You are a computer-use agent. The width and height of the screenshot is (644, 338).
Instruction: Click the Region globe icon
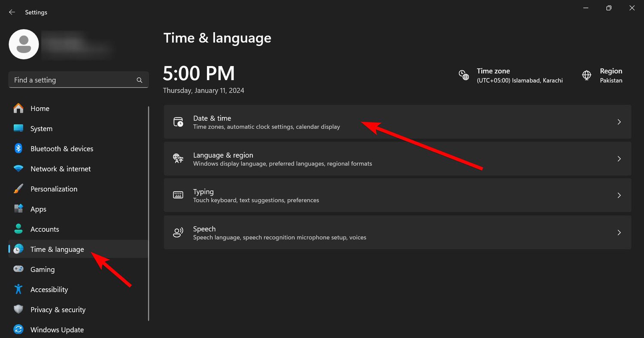(586, 75)
